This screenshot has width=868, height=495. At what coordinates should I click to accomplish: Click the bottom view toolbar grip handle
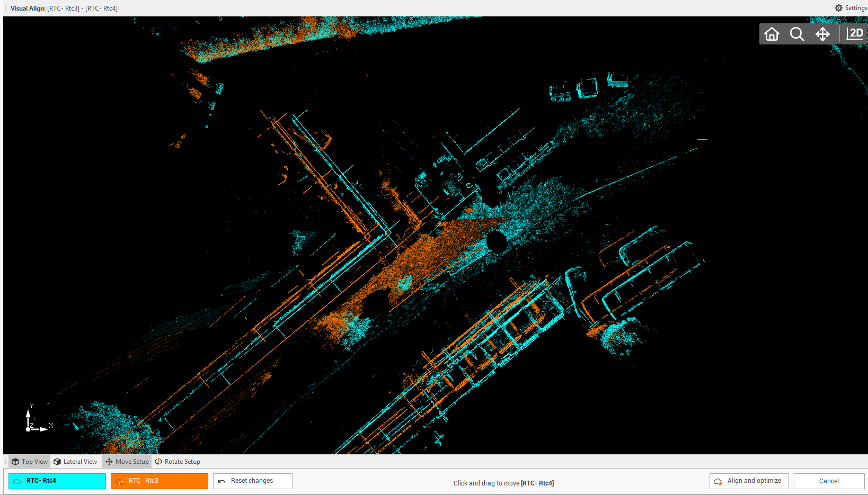click(6, 462)
